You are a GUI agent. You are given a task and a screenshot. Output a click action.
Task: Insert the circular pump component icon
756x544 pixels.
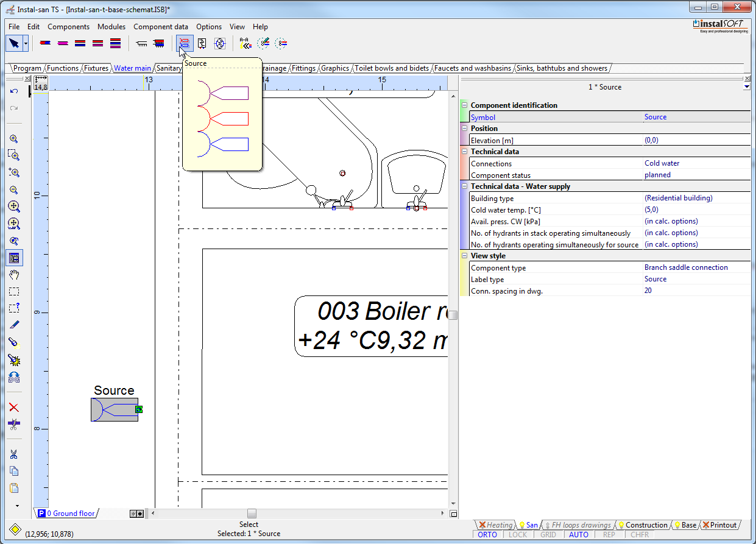coord(220,43)
